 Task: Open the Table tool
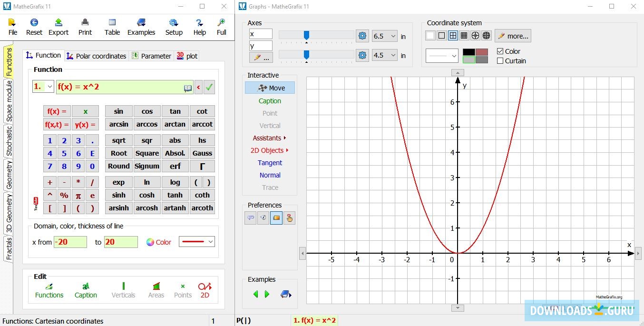click(x=112, y=27)
